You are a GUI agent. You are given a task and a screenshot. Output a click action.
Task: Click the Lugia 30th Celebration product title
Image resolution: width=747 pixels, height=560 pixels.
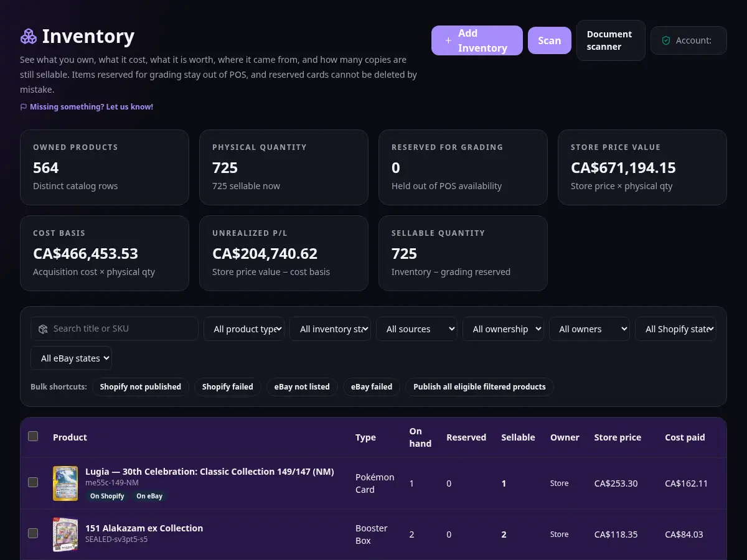click(210, 472)
